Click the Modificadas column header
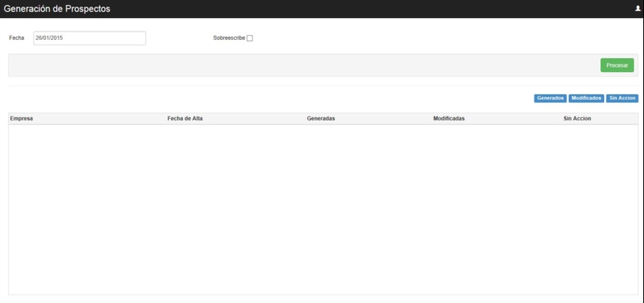 pos(449,119)
